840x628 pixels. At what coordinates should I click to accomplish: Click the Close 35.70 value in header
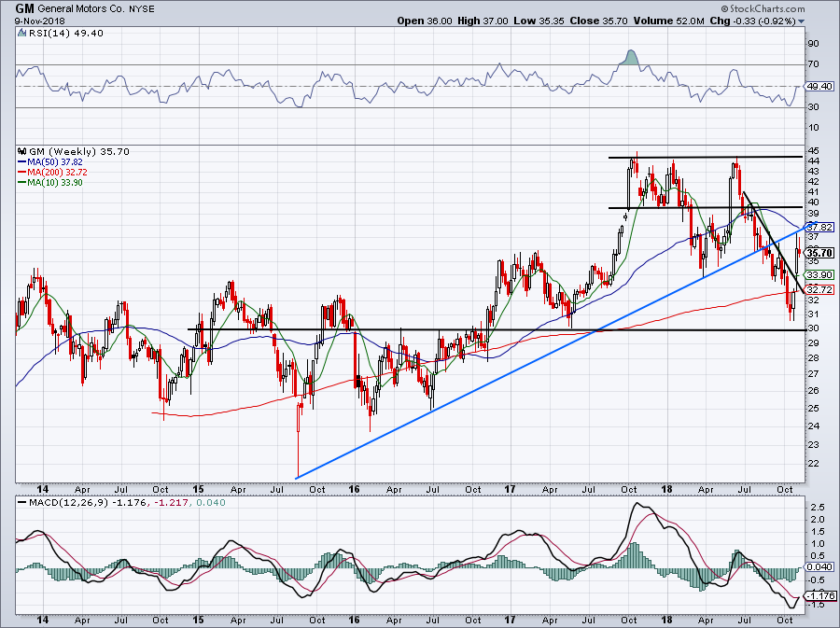point(599,21)
